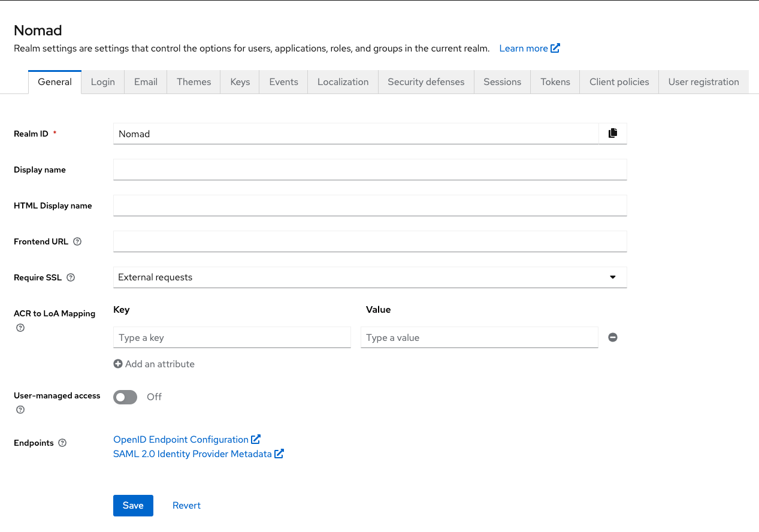Image resolution: width=759 pixels, height=532 pixels.
Task: Click the Learn more external link
Action: [529, 49]
